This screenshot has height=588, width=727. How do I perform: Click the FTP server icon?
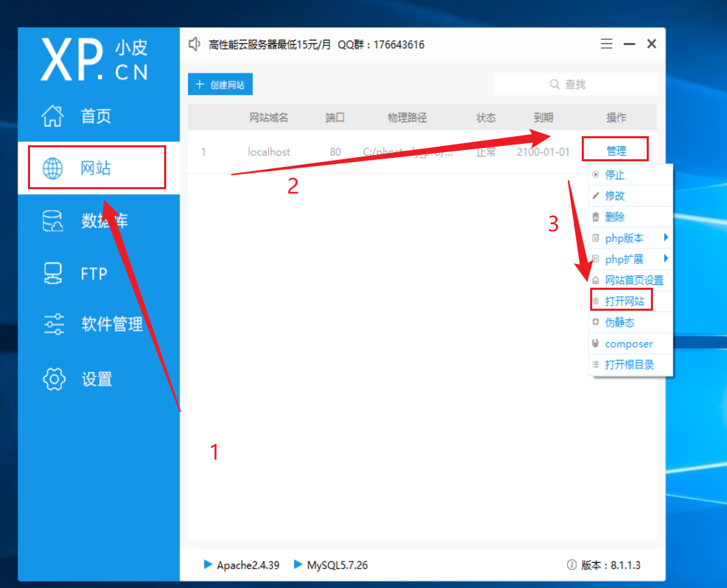point(53,274)
